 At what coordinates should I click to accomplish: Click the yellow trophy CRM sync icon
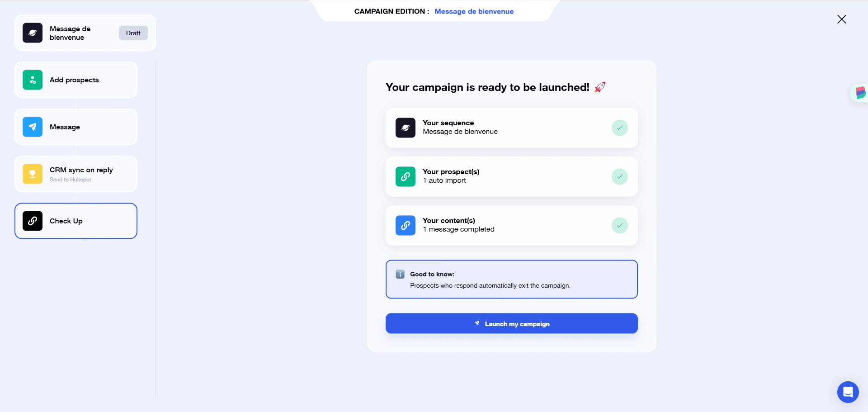point(33,174)
